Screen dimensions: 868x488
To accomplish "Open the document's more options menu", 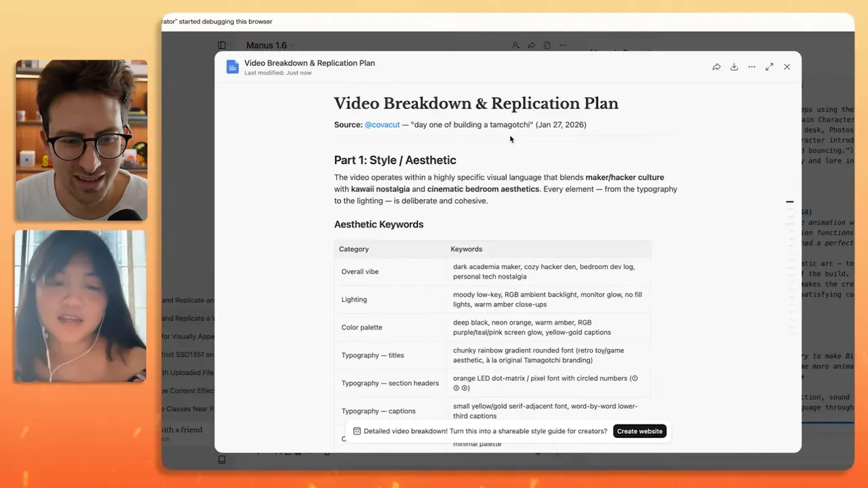I will [x=751, y=67].
